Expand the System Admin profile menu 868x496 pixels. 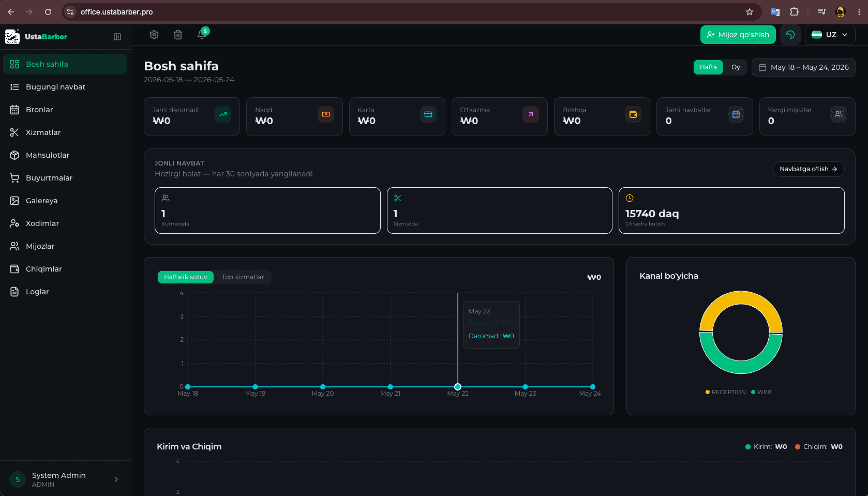[x=65, y=479]
